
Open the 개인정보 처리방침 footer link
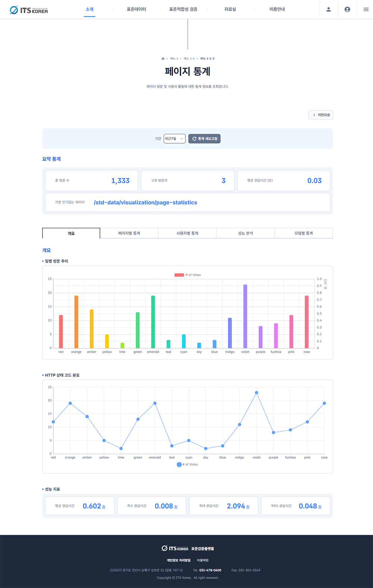point(178,560)
